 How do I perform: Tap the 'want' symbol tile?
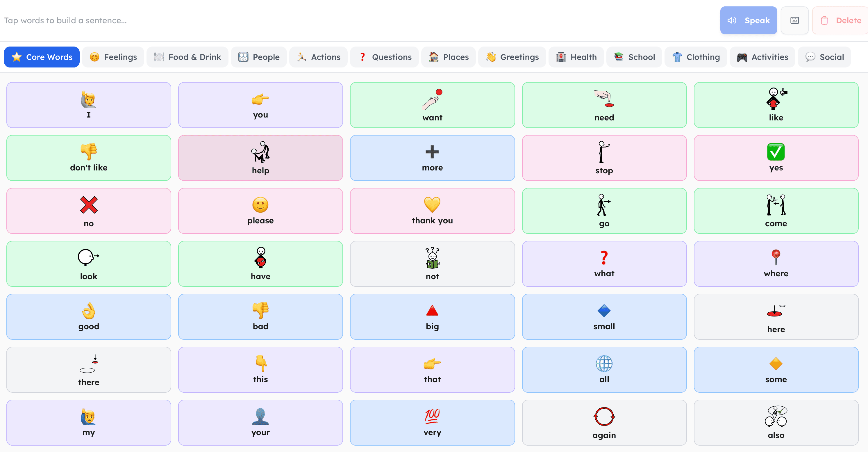432,105
